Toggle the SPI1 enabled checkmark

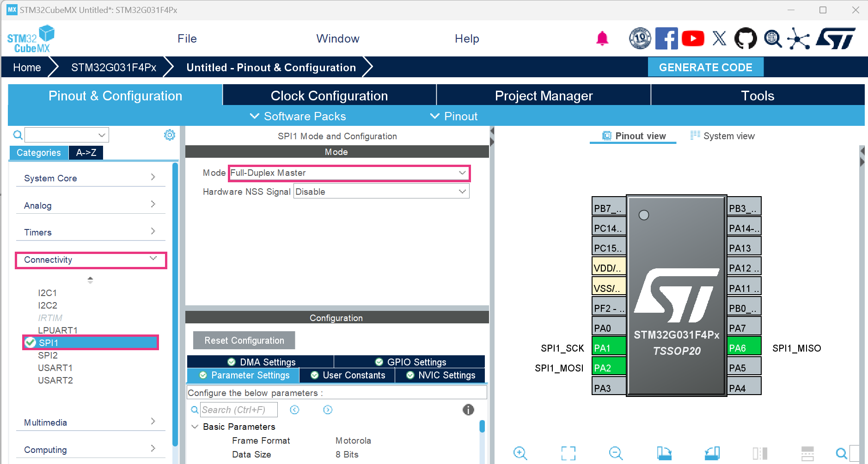[31, 342]
